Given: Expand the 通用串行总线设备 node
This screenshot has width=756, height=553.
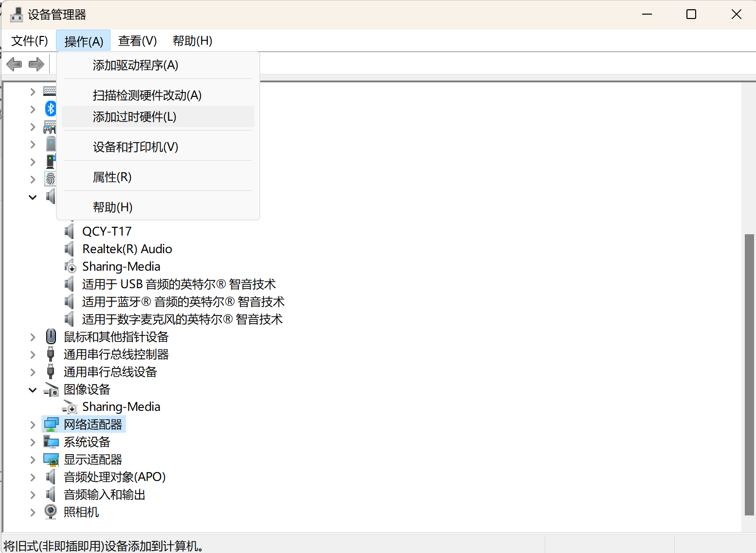Looking at the screenshot, I should point(33,372).
